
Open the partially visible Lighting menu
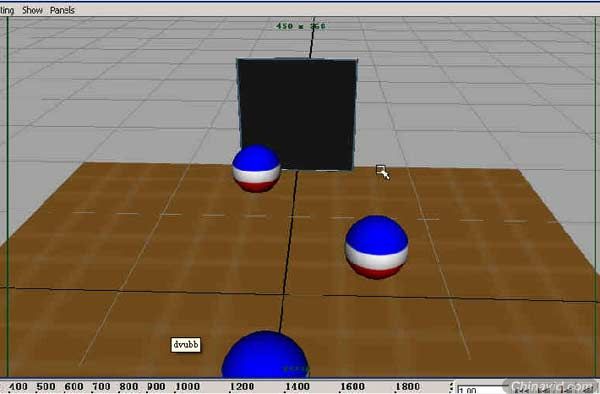(7, 10)
